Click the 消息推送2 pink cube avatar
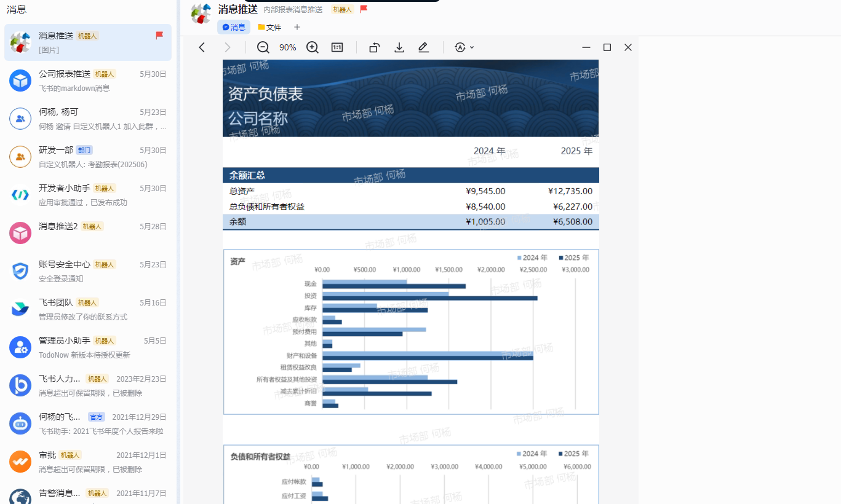This screenshot has height=504, width=841. (20, 233)
